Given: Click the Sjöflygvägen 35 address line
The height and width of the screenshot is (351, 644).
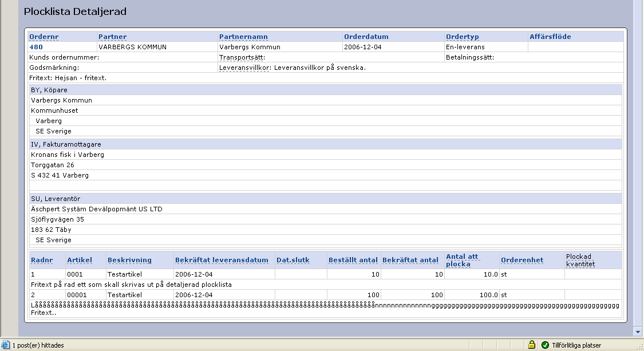Looking at the screenshot, I should [x=57, y=219].
